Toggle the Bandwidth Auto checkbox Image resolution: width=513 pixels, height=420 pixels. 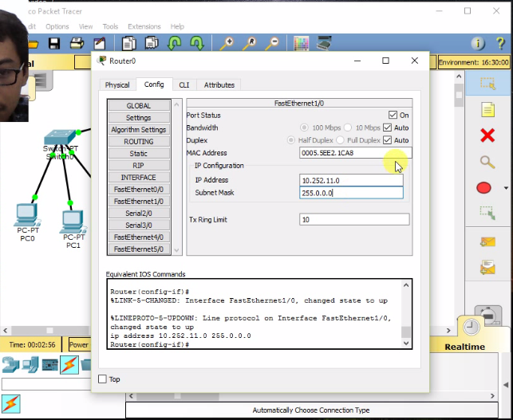pyautogui.click(x=387, y=128)
